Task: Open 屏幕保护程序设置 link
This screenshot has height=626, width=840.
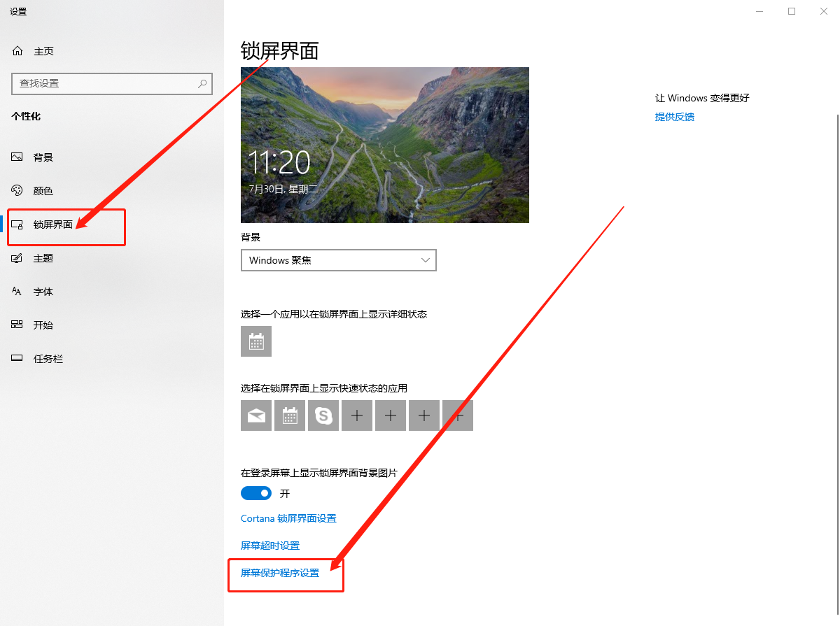Action: point(279,572)
